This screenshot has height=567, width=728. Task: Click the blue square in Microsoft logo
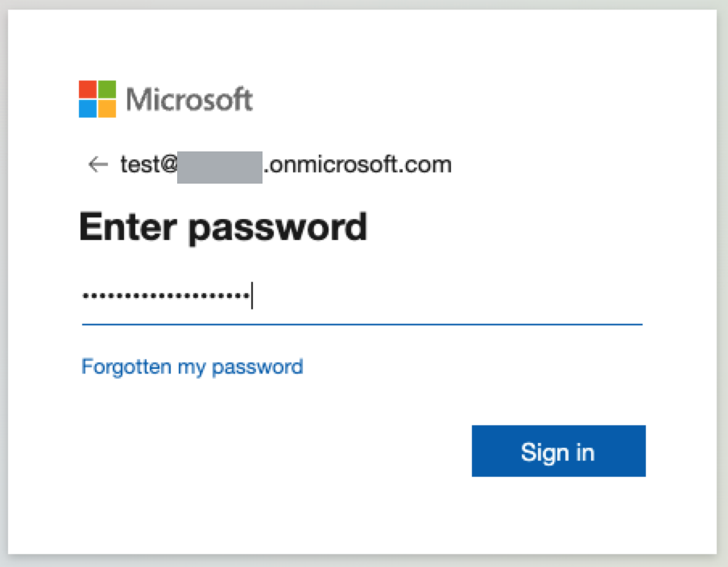click(88, 109)
